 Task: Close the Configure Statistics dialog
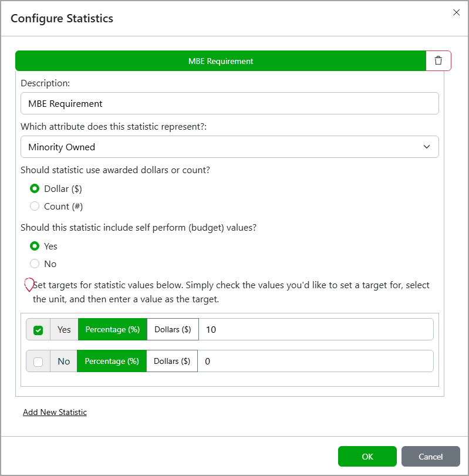[456, 12]
